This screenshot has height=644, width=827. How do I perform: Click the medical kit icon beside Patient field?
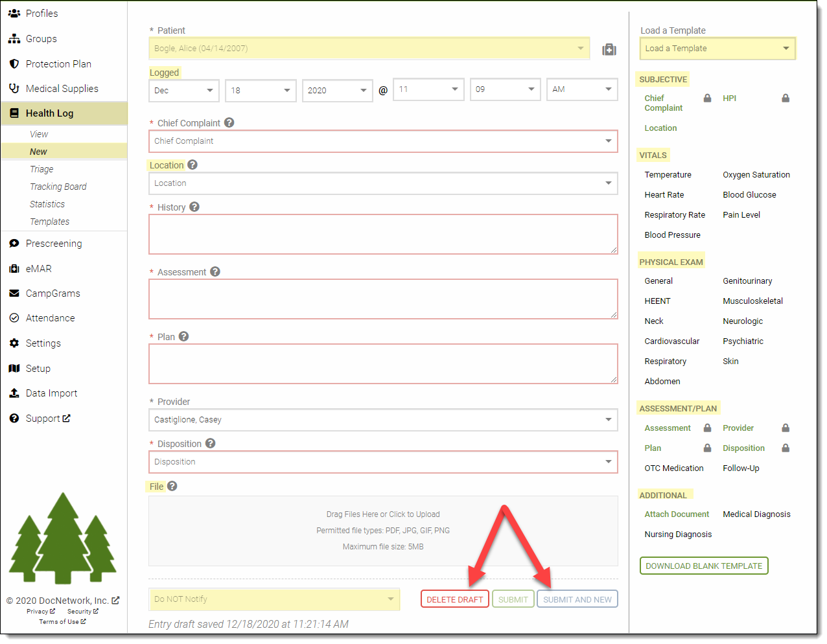pos(609,50)
